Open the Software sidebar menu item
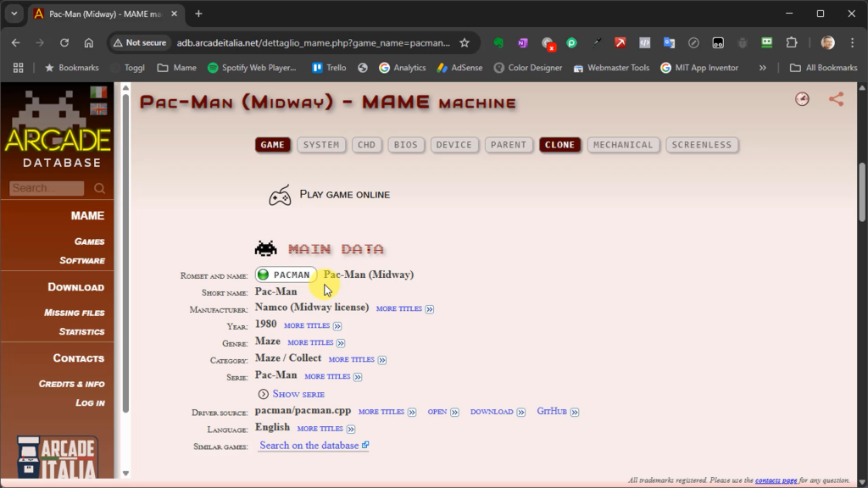868x488 pixels. (82, 261)
